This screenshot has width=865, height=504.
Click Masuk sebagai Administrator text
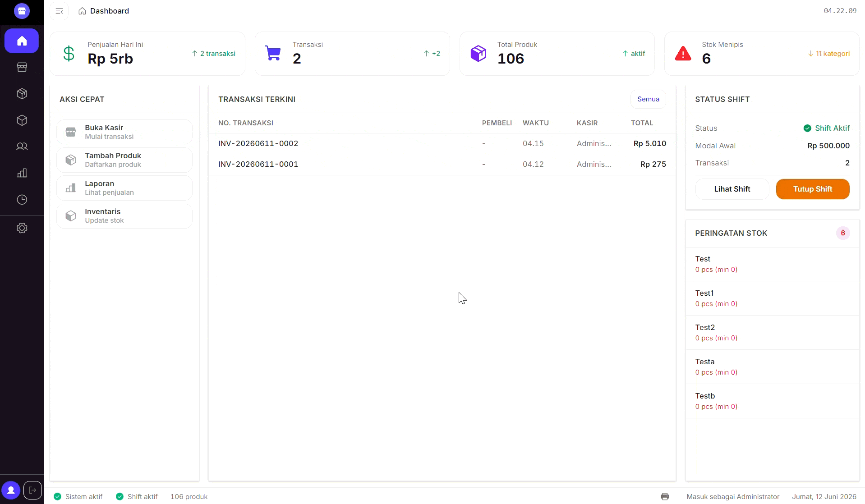click(x=733, y=496)
